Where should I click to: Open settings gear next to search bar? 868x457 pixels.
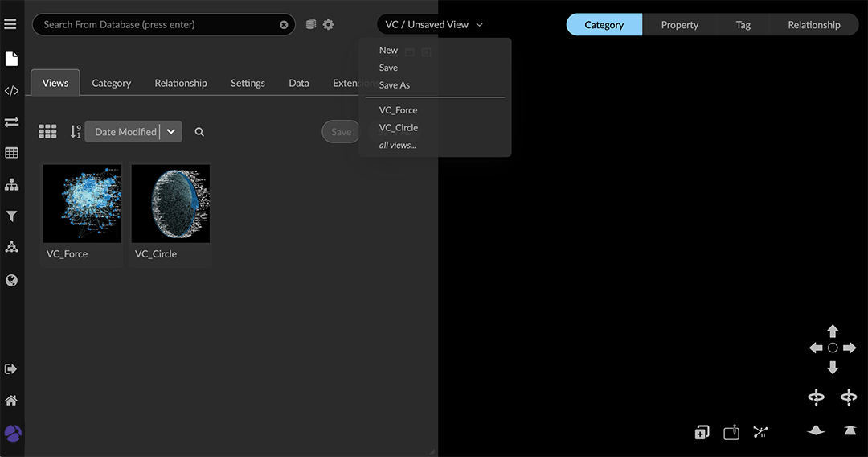point(328,24)
